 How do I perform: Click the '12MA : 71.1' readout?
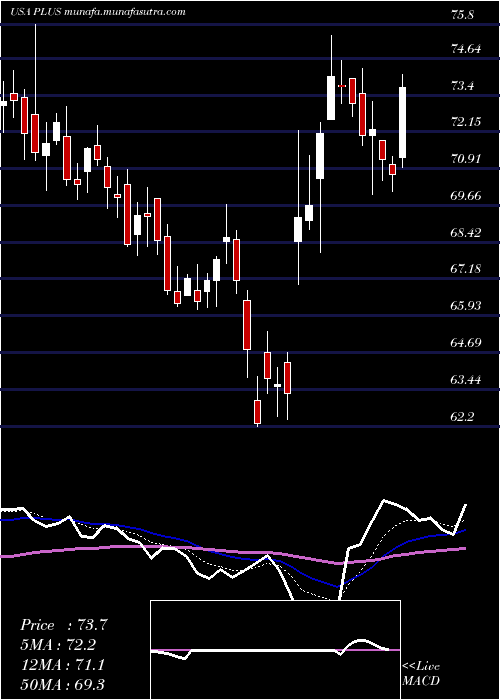(x=62, y=665)
